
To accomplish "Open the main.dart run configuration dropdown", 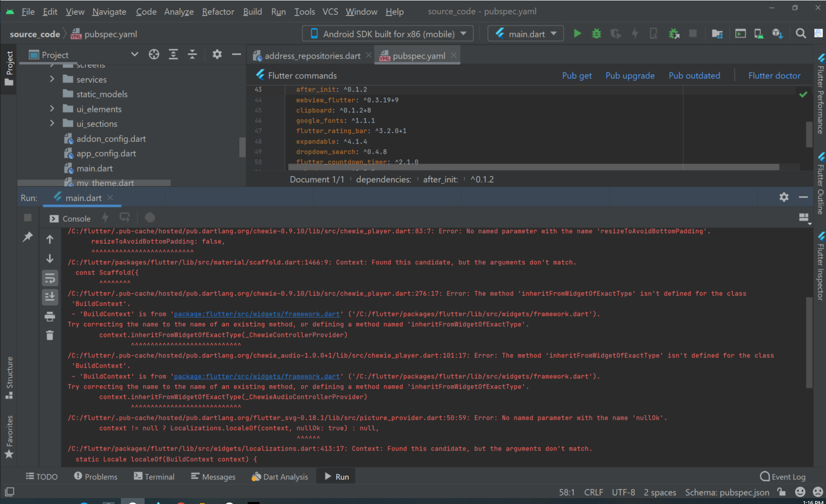I will click(525, 33).
